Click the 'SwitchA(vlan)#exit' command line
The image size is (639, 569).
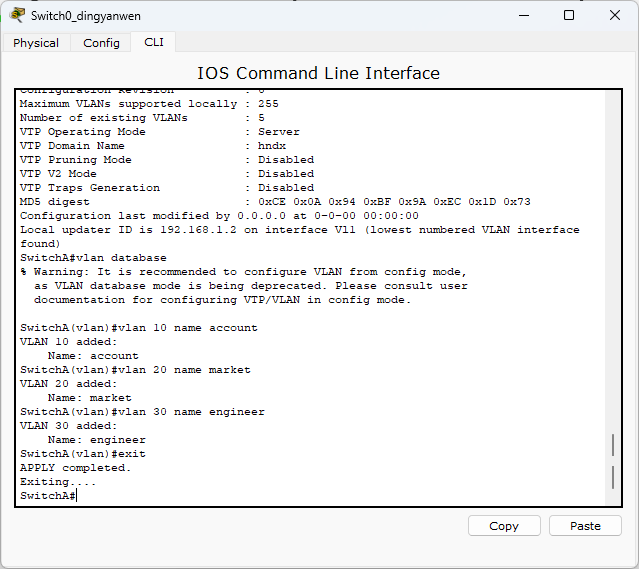pyautogui.click(x=83, y=454)
